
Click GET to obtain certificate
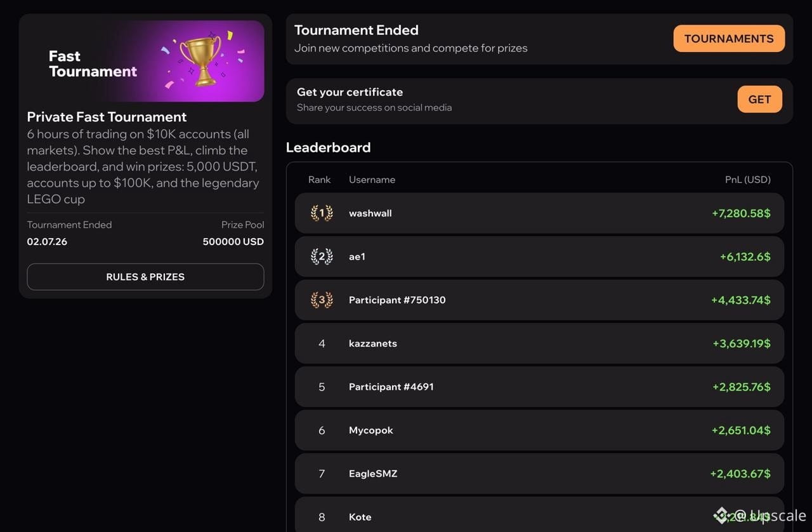[x=759, y=100]
